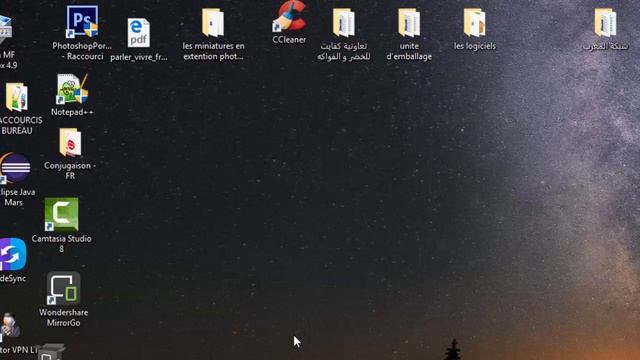Select the 'Conjugaison - FR' label text
This screenshot has width=640, height=360.
tap(70, 171)
